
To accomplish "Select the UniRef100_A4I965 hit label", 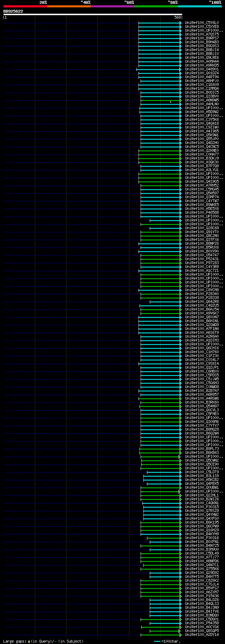I will click(202, 131).
